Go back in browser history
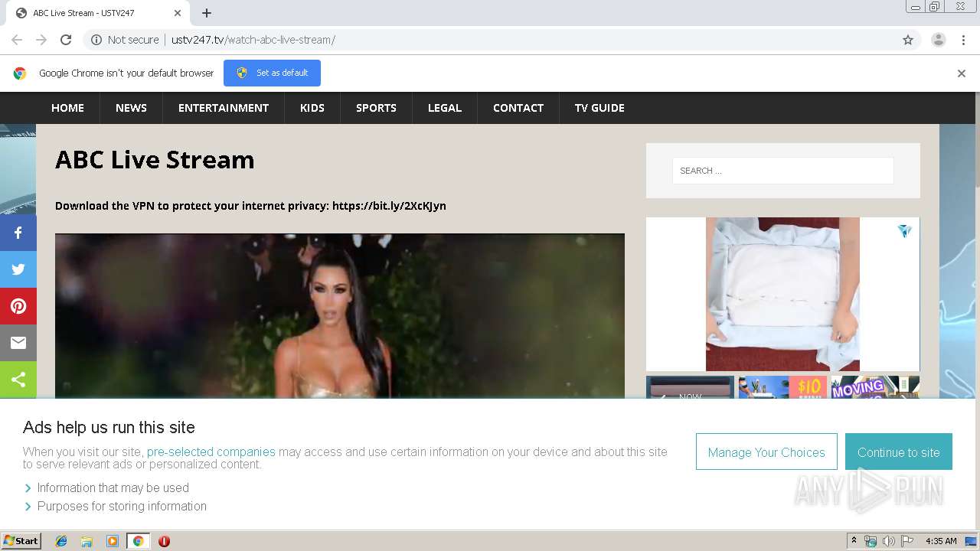Viewport: 980px width, 551px height. pos(17,40)
